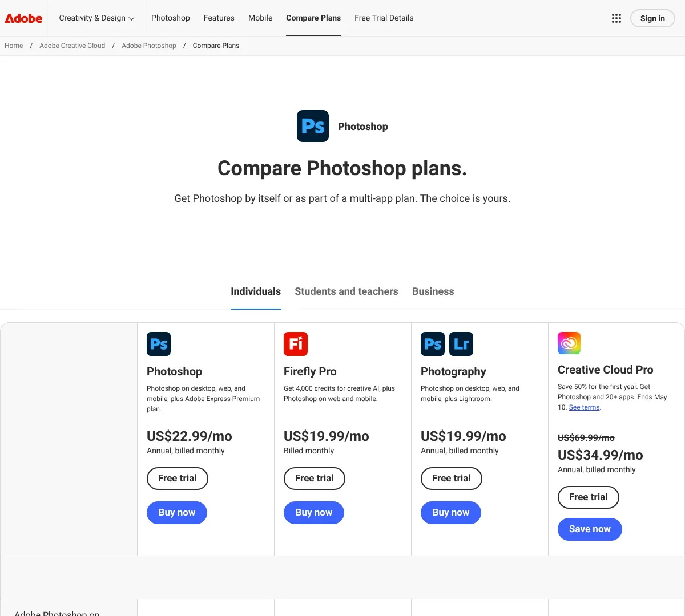This screenshot has height=616, width=685.
Task: Click the Firefly Fi icon
Action: 296,344
